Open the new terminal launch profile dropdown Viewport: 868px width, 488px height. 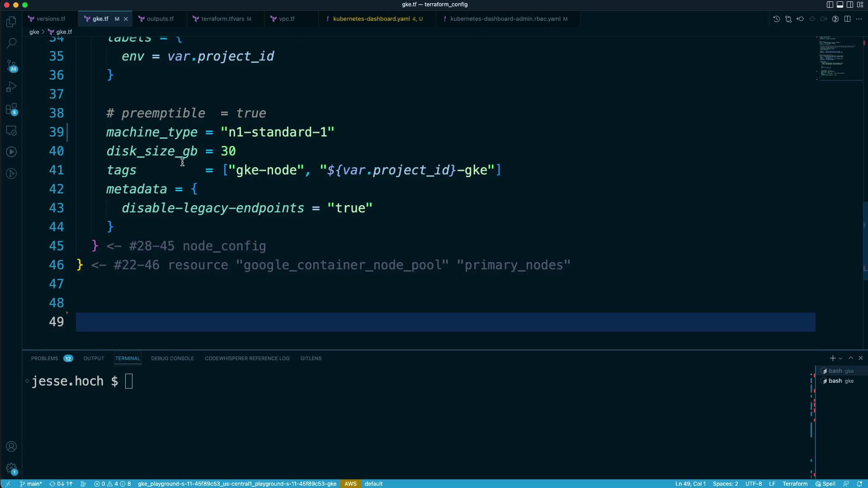click(840, 358)
